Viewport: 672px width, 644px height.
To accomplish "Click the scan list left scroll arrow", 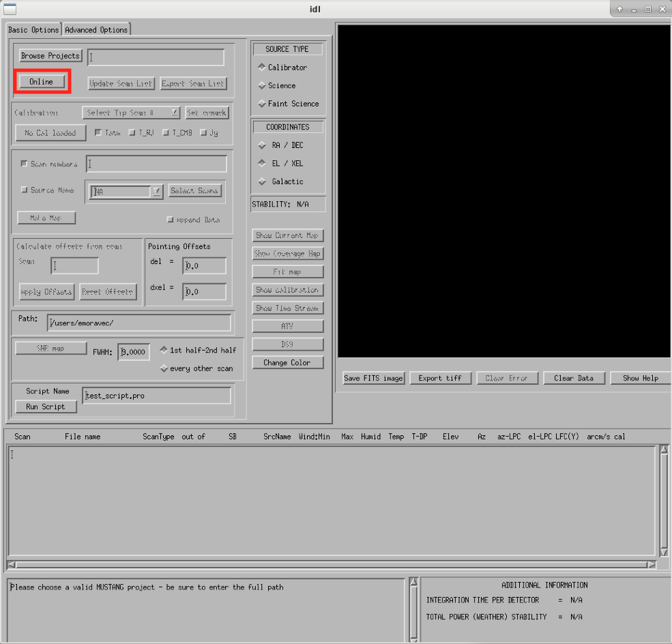I will 12,564.
